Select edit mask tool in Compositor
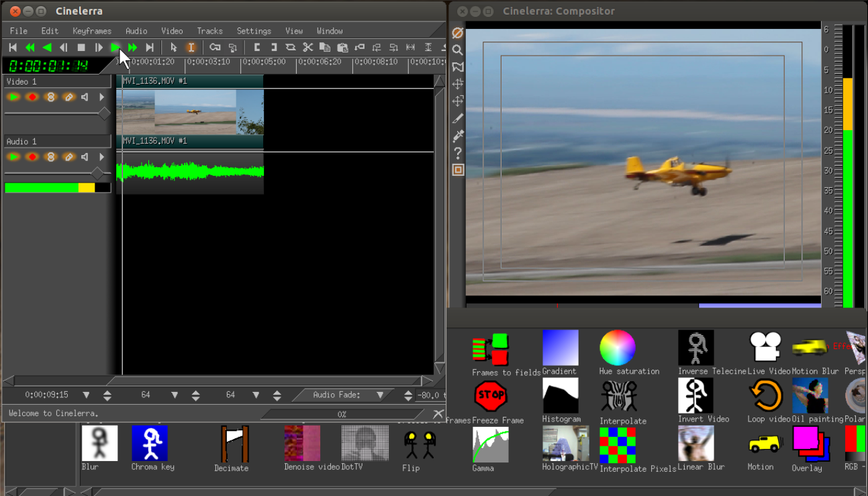Screen dimensions: 868x496 458,66
